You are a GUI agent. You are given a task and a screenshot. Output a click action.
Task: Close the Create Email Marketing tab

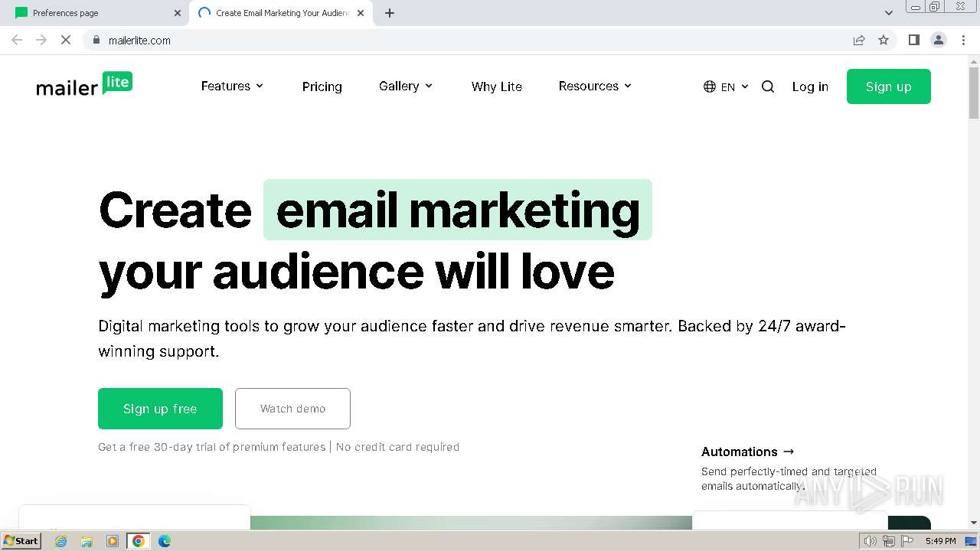(x=361, y=13)
